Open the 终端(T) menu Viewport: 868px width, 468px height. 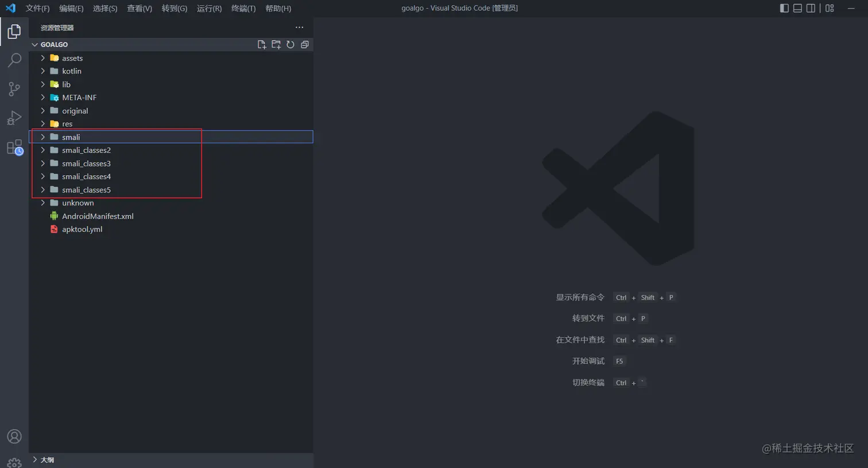[x=243, y=8]
